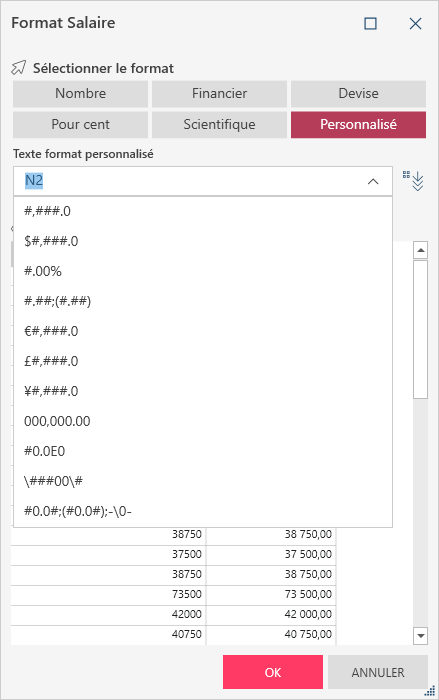Click the preview scrollbar down arrow
This screenshot has width=439, height=700.
click(420, 635)
